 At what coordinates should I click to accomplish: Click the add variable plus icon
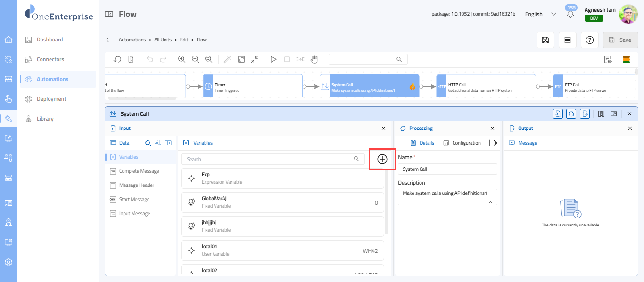click(382, 159)
